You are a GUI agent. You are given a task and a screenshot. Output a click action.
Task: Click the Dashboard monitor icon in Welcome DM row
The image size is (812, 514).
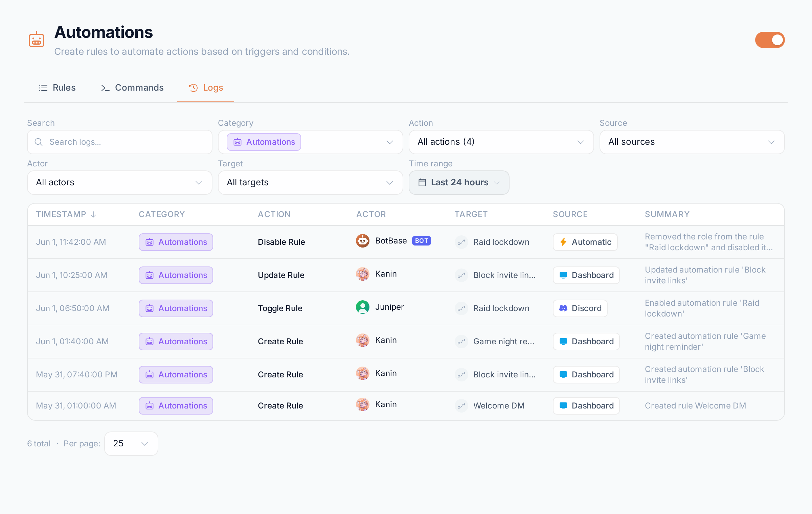click(x=563, y=406)
